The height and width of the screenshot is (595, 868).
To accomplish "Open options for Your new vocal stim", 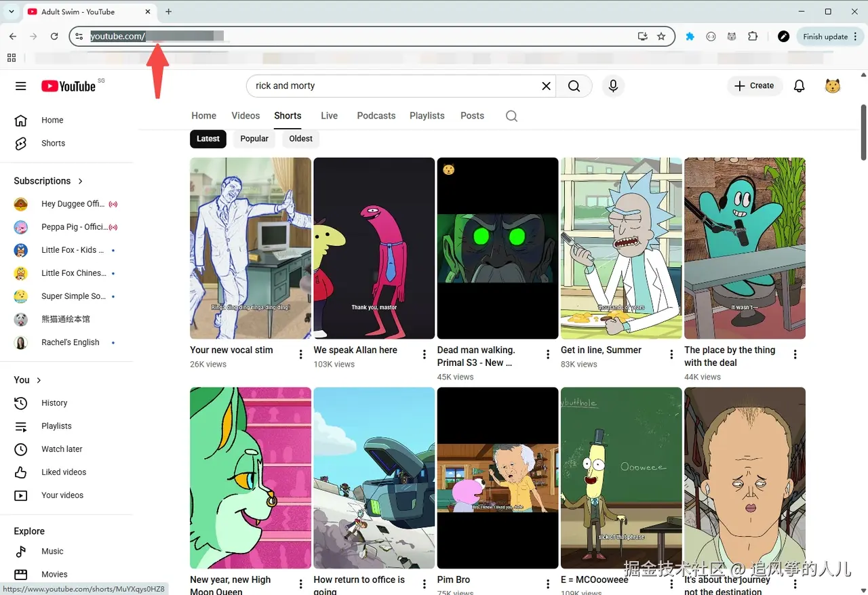I will point(301,354).
